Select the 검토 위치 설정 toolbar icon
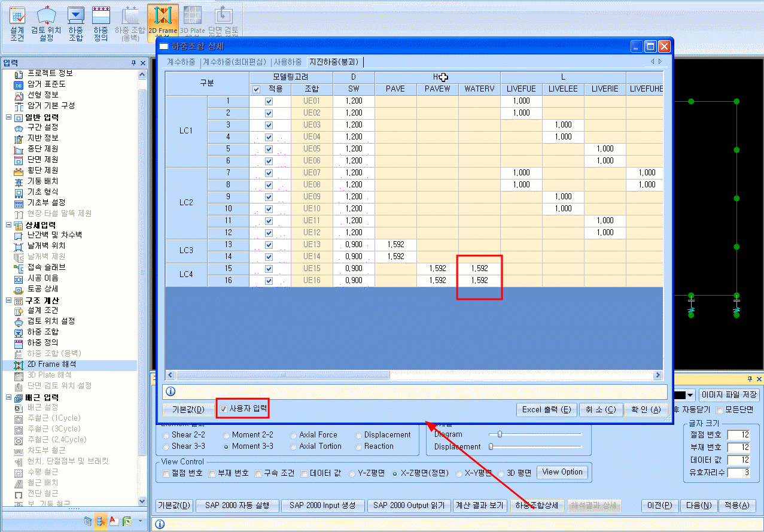This screenshot has width=764, height=532. [46, 23]
